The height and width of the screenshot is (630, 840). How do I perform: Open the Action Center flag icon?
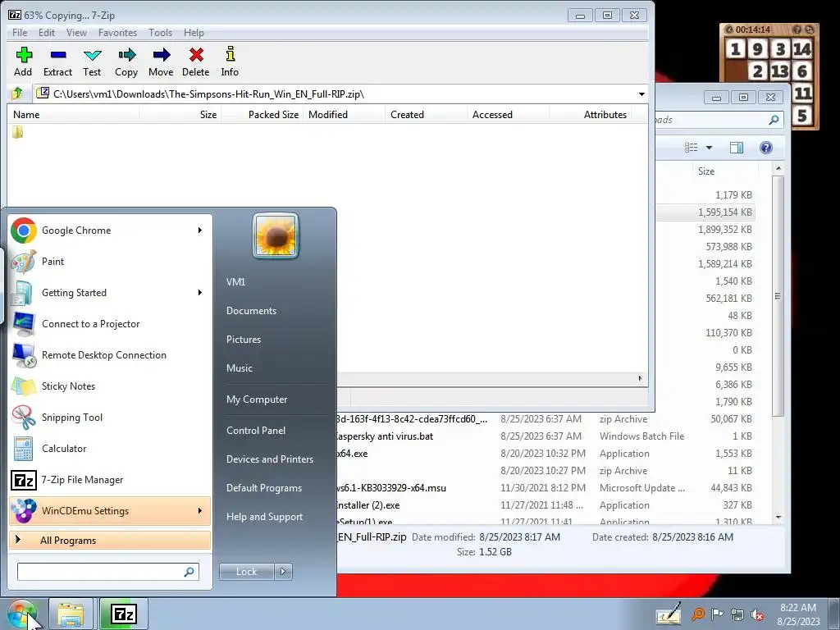(x=717, y=614)
